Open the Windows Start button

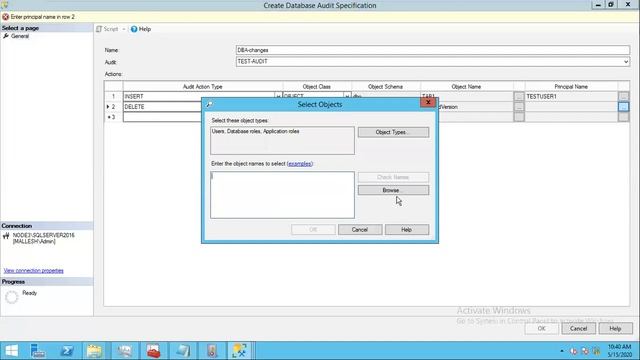pos(11,351)
